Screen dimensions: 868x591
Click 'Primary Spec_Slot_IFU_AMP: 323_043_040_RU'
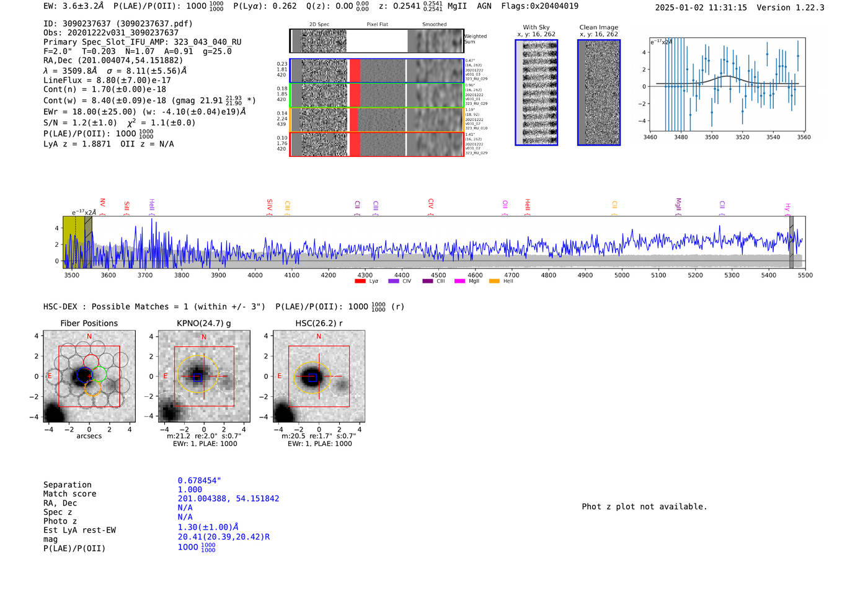click(x=143, y=42)
